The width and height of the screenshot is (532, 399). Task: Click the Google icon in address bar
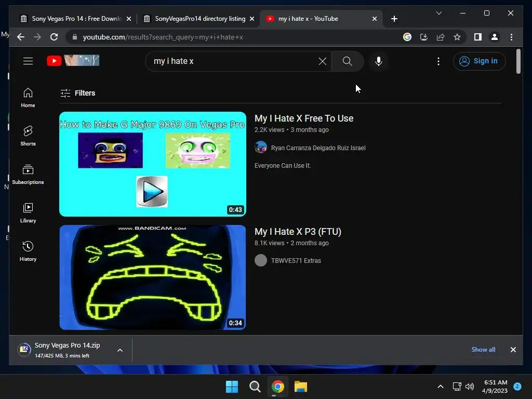407,37
